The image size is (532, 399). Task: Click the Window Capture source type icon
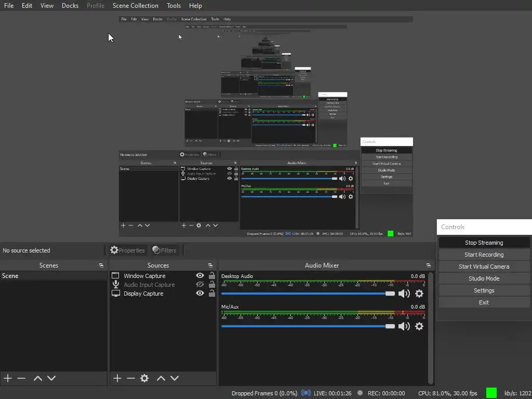(115, 275)
